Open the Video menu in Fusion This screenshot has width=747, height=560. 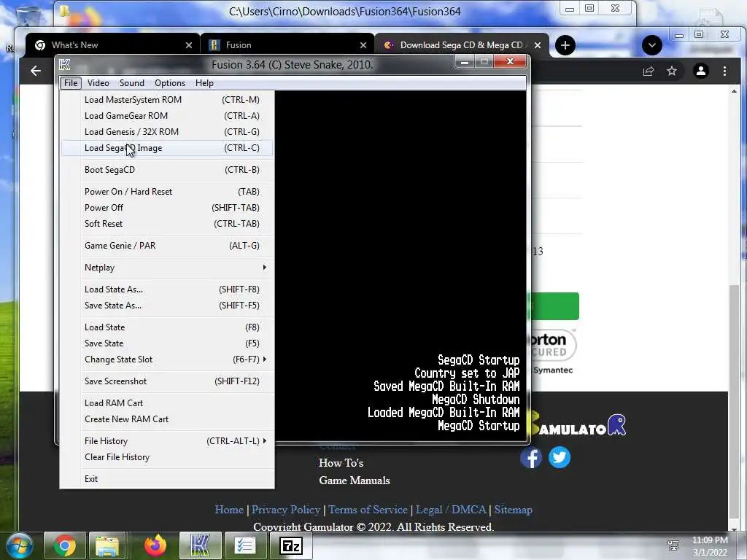click(98, 83)
